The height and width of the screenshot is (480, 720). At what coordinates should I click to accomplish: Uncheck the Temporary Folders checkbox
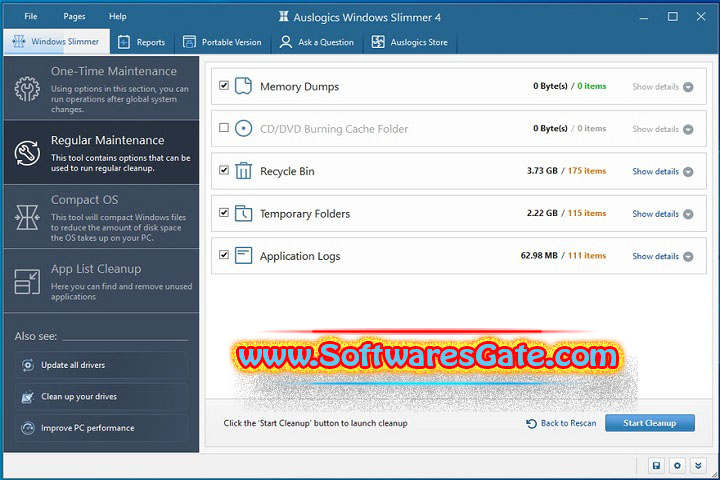click(224, 213)
